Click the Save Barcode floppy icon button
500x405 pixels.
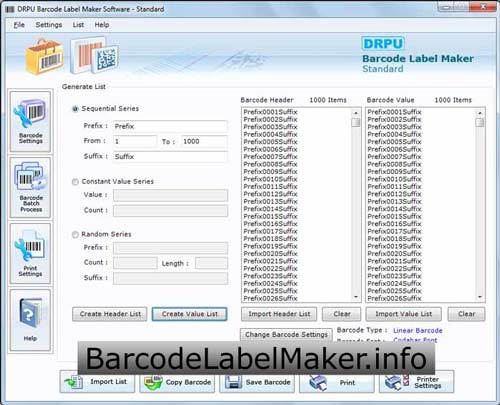coord(257,382)
